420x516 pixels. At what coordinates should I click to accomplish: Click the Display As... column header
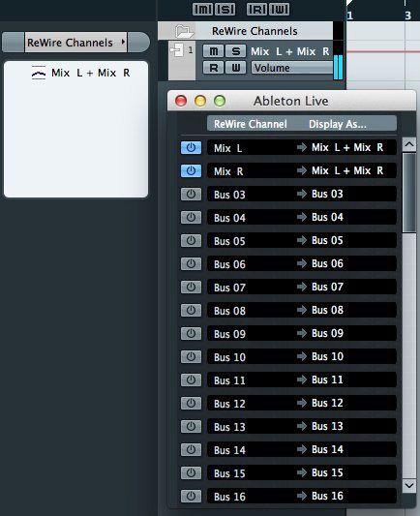click(x=337, y=124)
